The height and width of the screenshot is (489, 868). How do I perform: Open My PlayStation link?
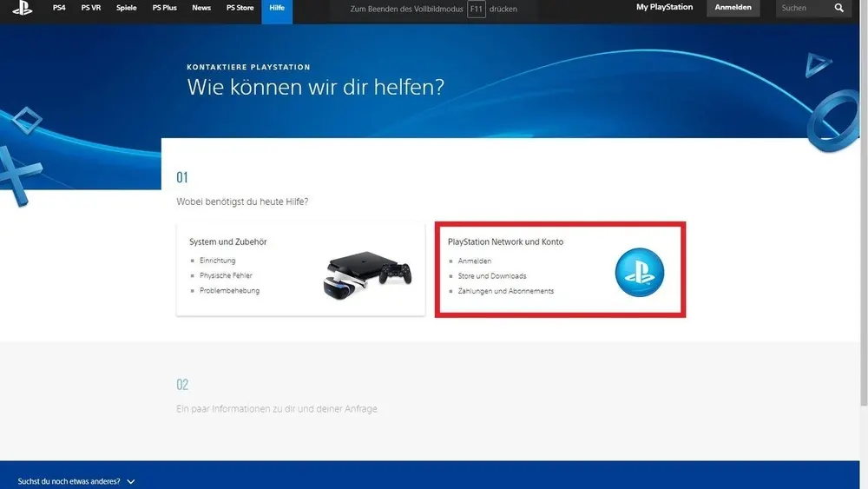click(x=664, y=7)
